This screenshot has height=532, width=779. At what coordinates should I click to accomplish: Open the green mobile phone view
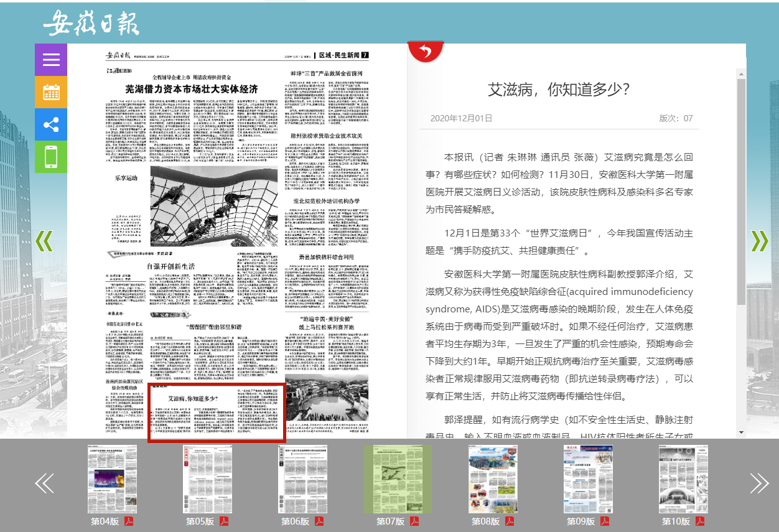pos(51,157)
